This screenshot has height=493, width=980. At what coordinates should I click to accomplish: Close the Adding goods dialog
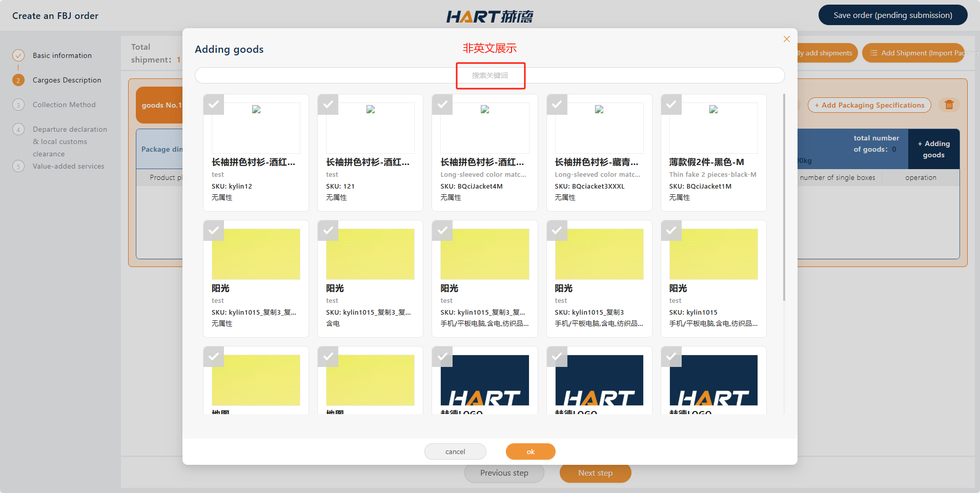coord(786,39)
